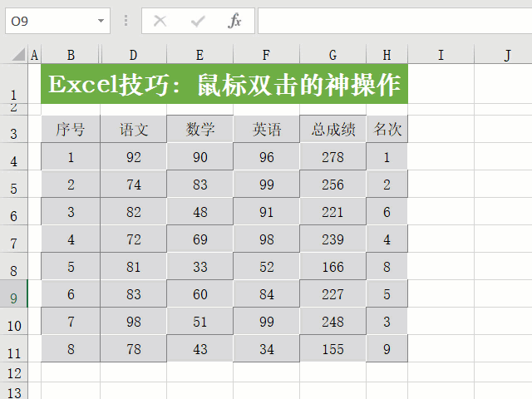Image resolution: width=532 pixels, height=399 pixels.
Task: Select the cell with total 166
Action: point(332,266)
